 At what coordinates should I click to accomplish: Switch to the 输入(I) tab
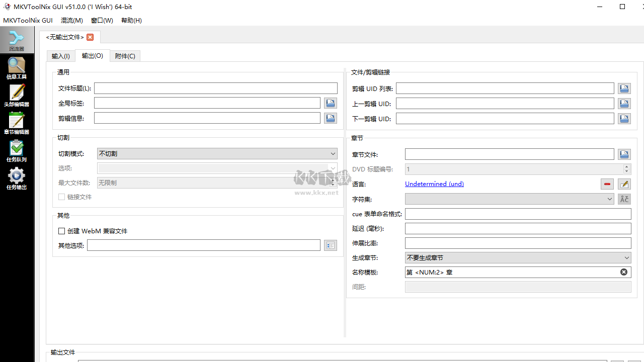point(60,56)
